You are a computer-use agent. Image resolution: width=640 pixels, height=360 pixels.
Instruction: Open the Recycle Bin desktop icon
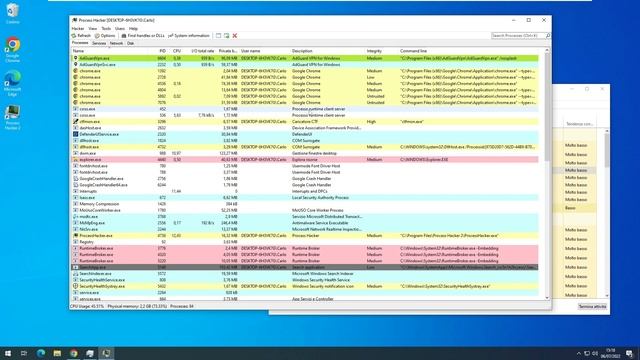13,13
